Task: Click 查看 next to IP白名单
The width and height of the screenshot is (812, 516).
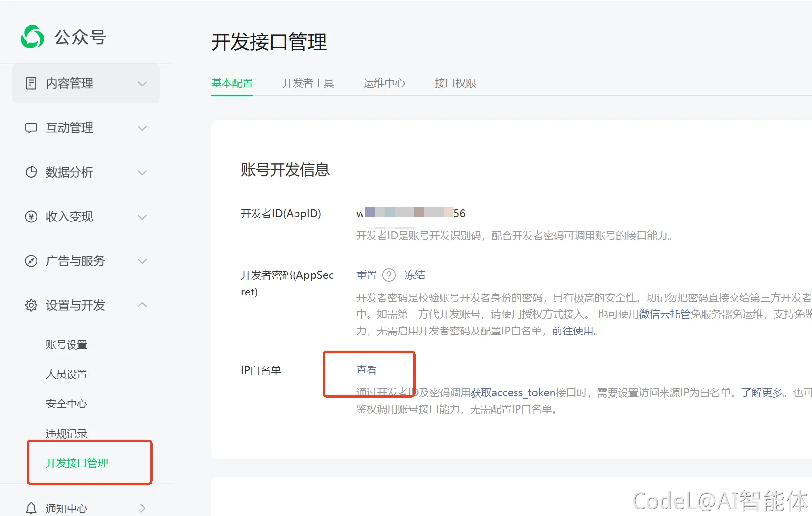Action: pyautogui.click(x=366, y=370)
